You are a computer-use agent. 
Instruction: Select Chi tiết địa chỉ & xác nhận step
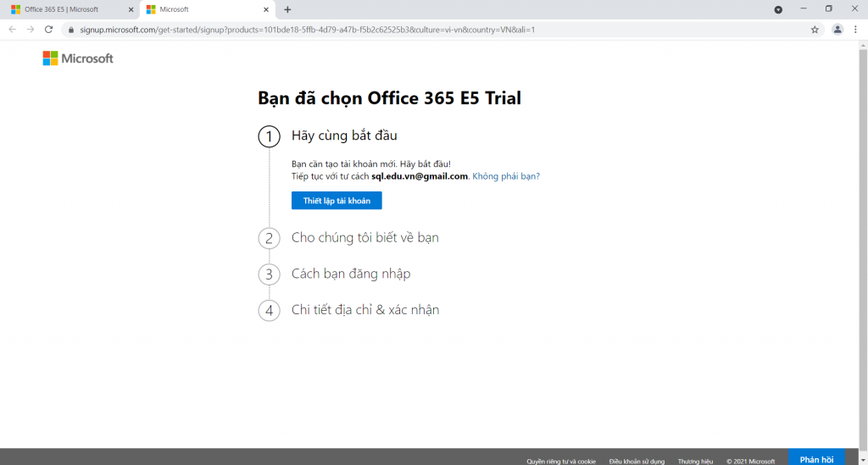(x=365, y=310)
